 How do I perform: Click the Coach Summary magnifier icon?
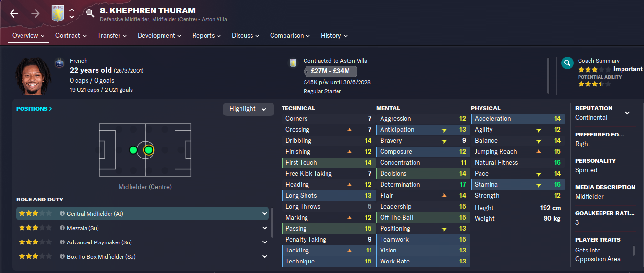568,63
